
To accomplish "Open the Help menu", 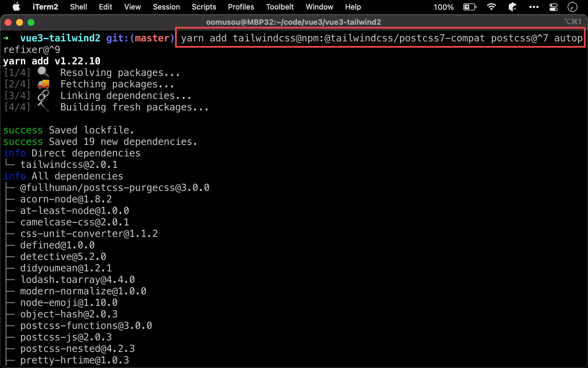I will click(x=353, y=7).
